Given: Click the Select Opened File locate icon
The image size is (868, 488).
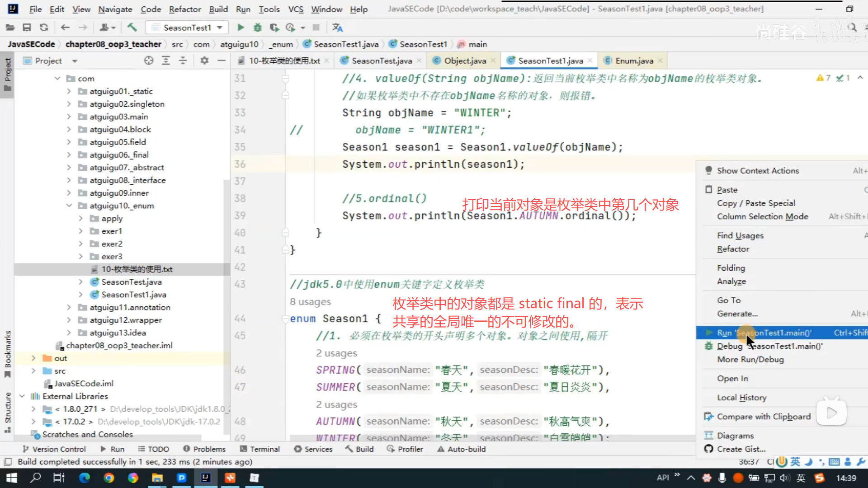Looking at the screenshot, I should (148, 61).
